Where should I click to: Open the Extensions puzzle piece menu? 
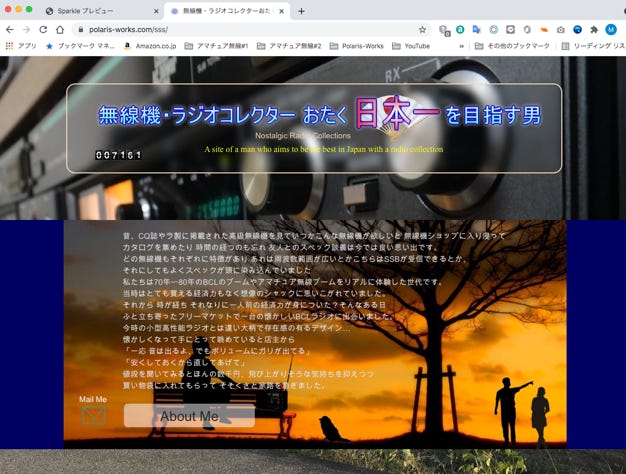coord(594,30)
